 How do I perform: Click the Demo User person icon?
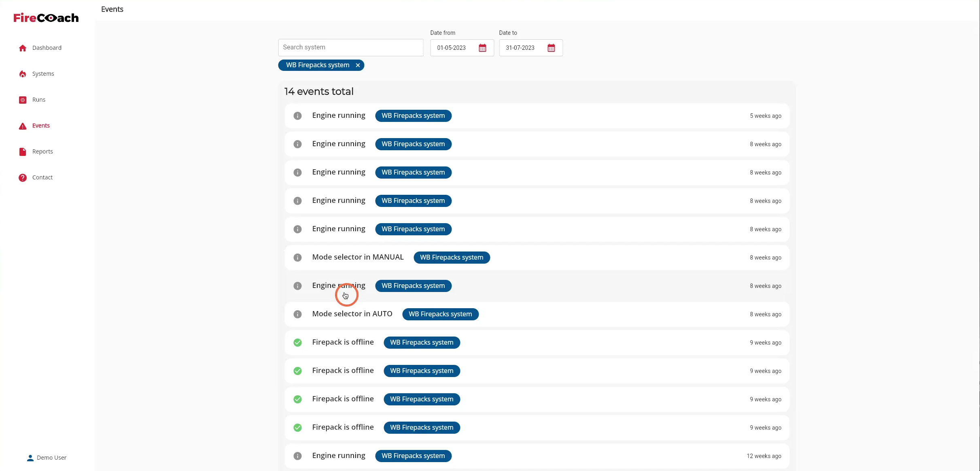point(30,458)
